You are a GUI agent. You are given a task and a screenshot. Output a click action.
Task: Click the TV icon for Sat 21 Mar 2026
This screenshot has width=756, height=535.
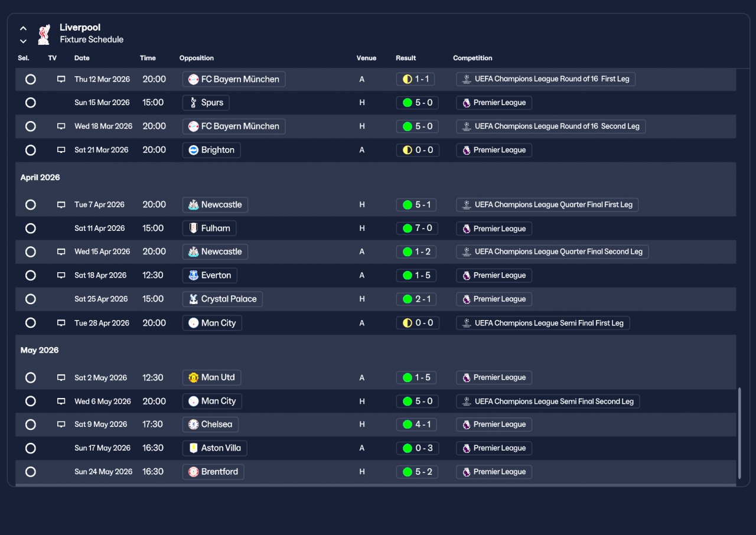[x=61, y=150]
